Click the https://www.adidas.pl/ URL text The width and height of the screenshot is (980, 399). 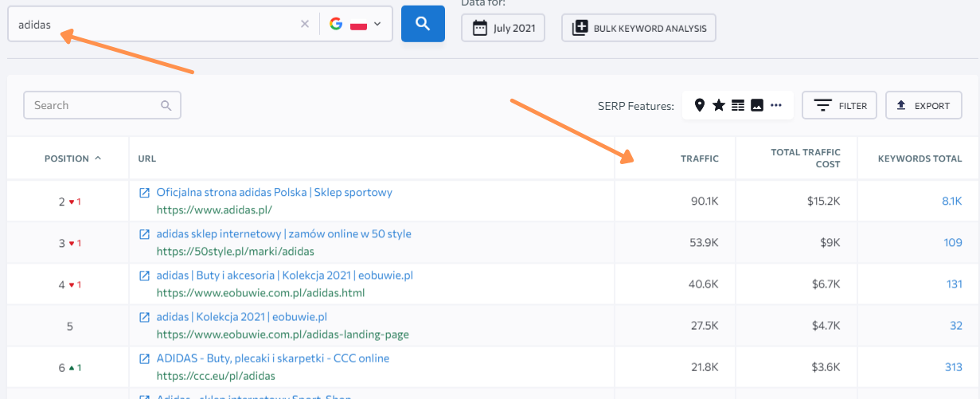[214, 210]
